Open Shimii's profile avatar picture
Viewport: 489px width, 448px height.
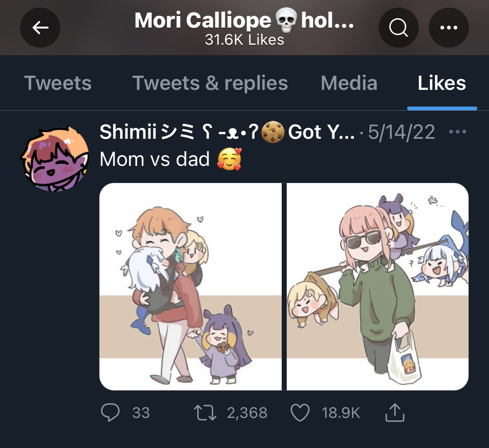(x=55, y=158)
